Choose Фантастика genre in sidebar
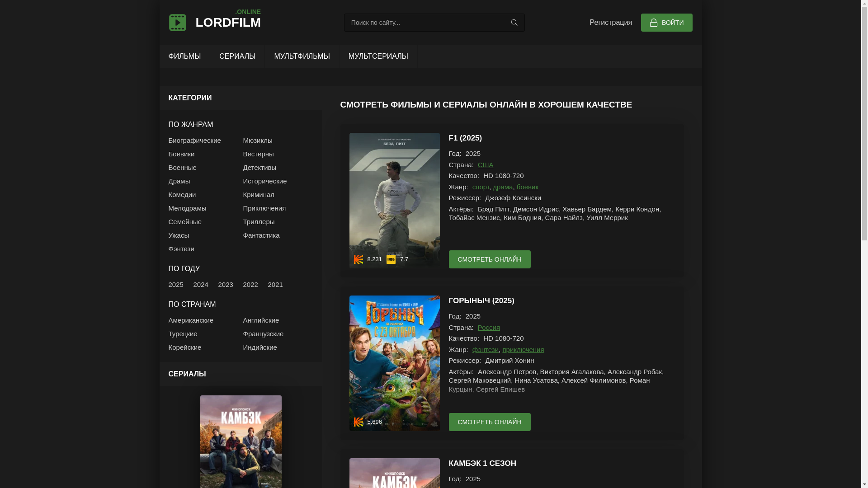868x488 pixels. click(261, 235)
